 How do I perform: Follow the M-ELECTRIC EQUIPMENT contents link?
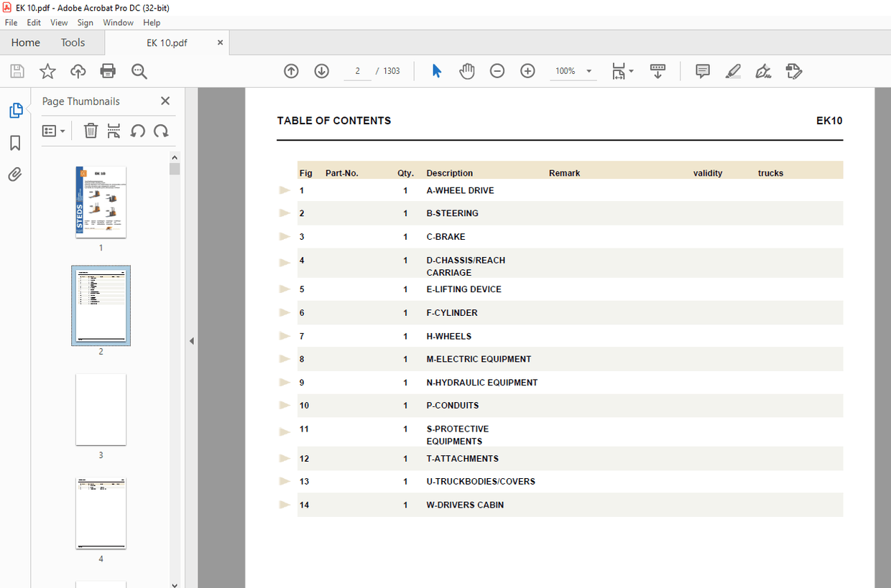479,359
